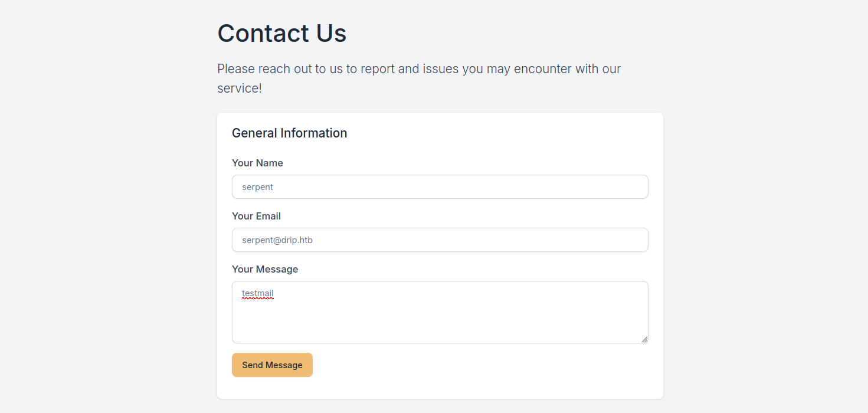
Task: Click blank card area right of Send Message
Action: [472, 365]
